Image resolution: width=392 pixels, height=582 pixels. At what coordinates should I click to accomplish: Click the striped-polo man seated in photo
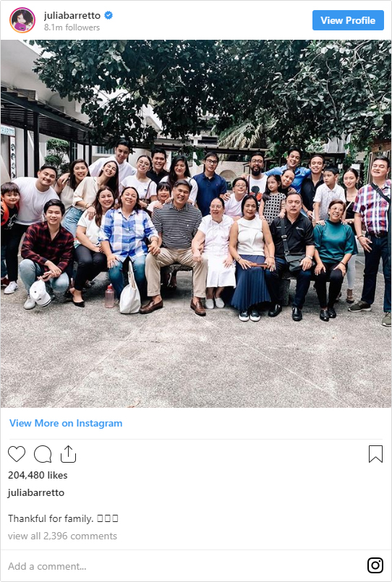(x=176, y=245)
